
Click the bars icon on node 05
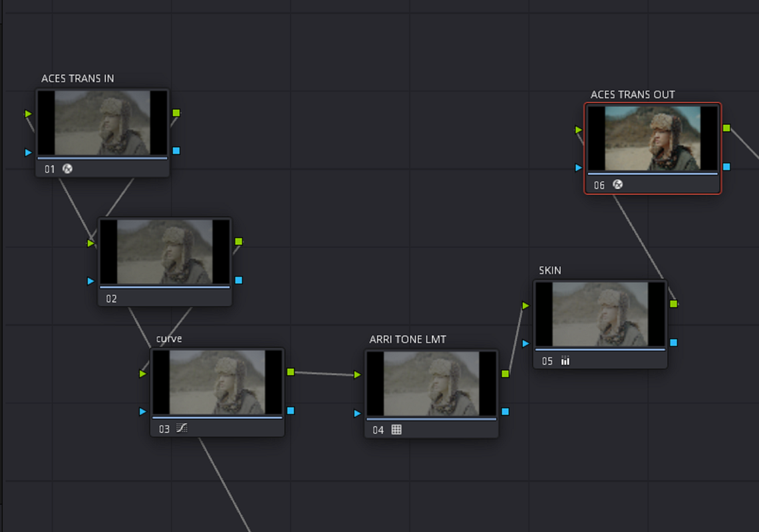pos(565,360)
